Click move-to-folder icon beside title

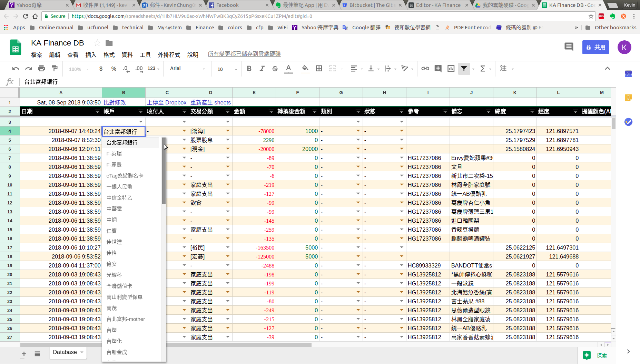coord(109,43)
